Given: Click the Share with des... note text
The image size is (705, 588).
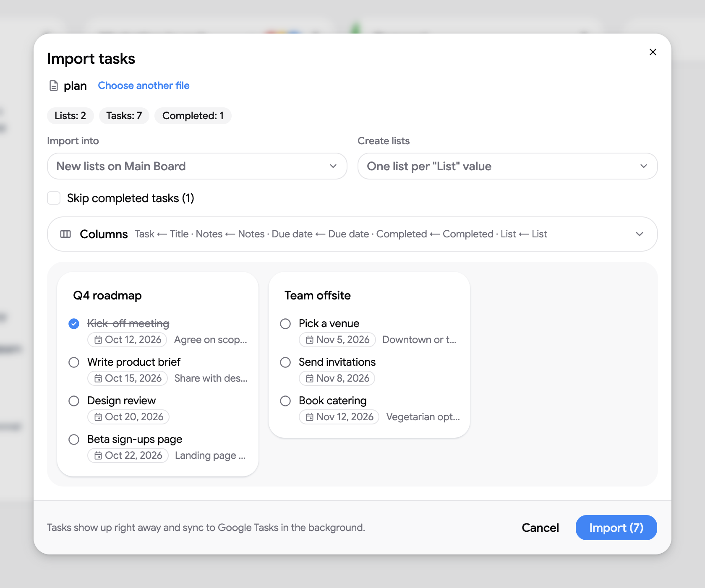Looking at the screenshot, I should (211, 378).
